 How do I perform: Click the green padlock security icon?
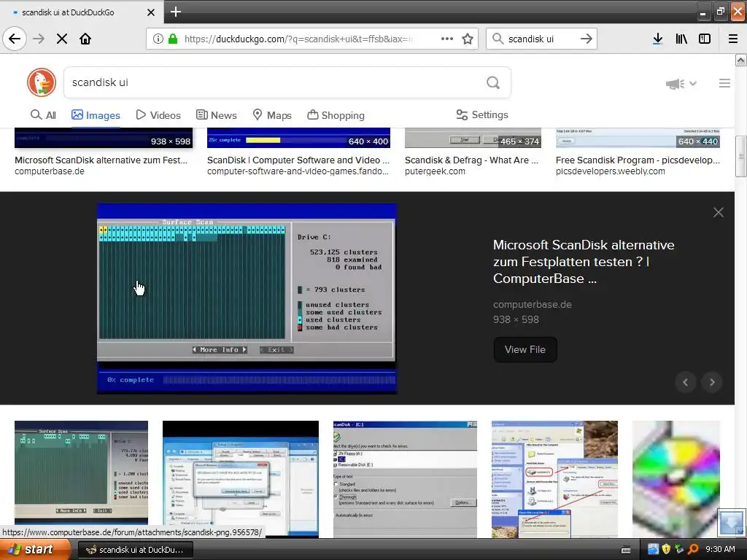coord(173,39)
